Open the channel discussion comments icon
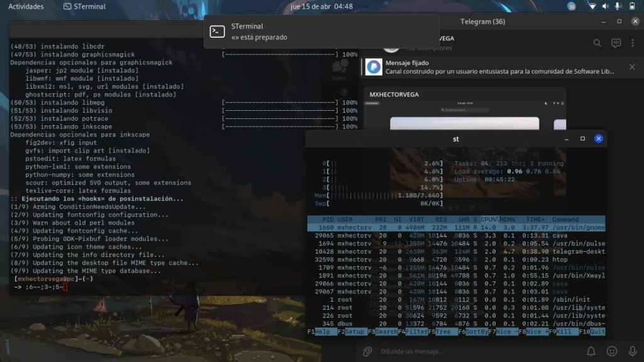644x362 pixels. pyautogui.click(x=616, y=43)
